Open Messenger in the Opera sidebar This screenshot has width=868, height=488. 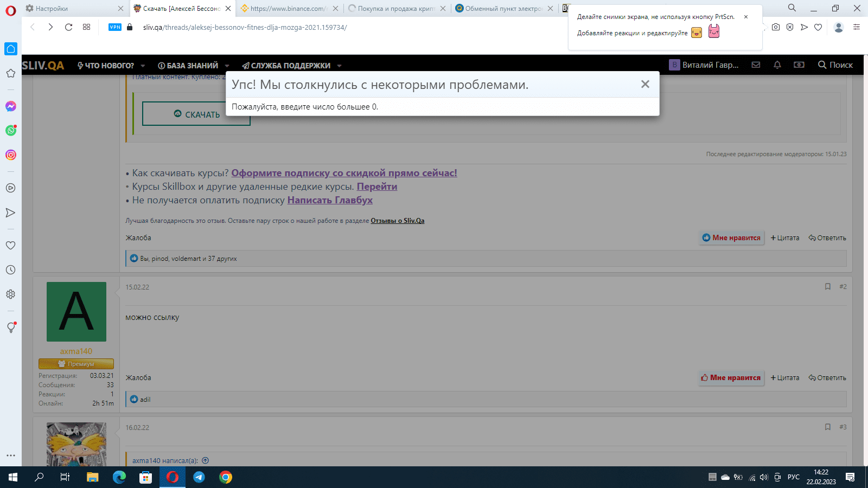(x=10, y=106)
